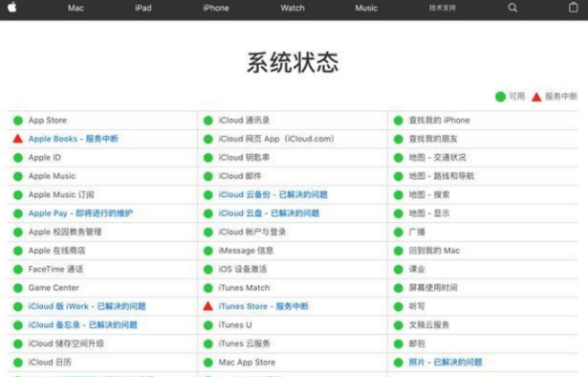Select the iTunes 云服务 text
This screenshot has height=377, width=588.
[x=244, y=344]
